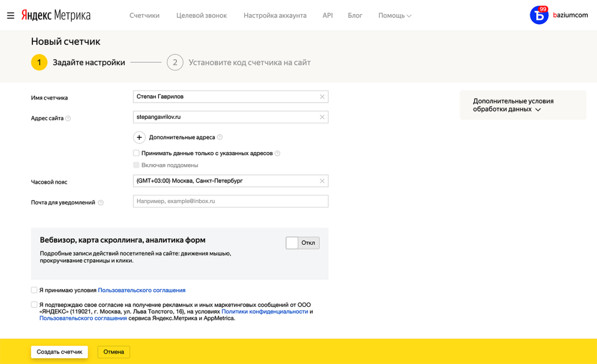Screen dimensions: 597x364
Task: Open help icon for Принимать данные checkbox
Action: [277, 153]
